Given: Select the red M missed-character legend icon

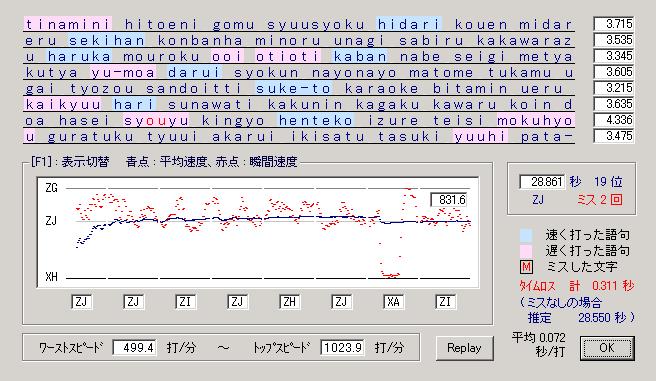Looking at the screenshot, I should (x=526, y=266).
